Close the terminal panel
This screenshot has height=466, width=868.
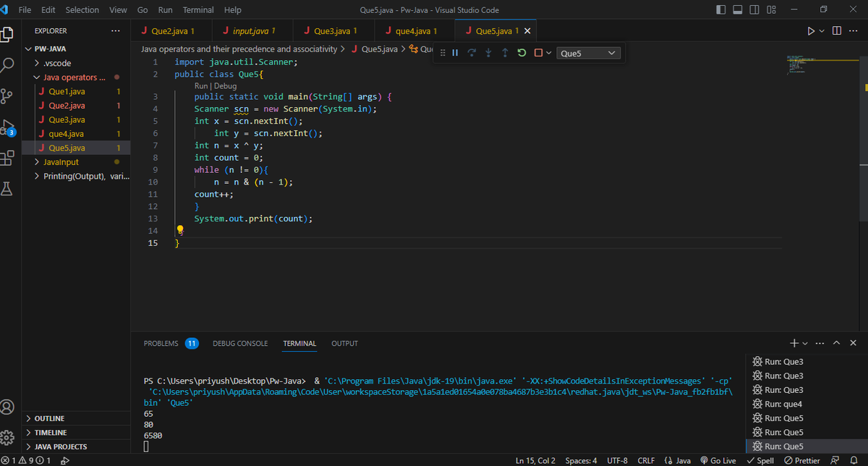pos(854,342)
